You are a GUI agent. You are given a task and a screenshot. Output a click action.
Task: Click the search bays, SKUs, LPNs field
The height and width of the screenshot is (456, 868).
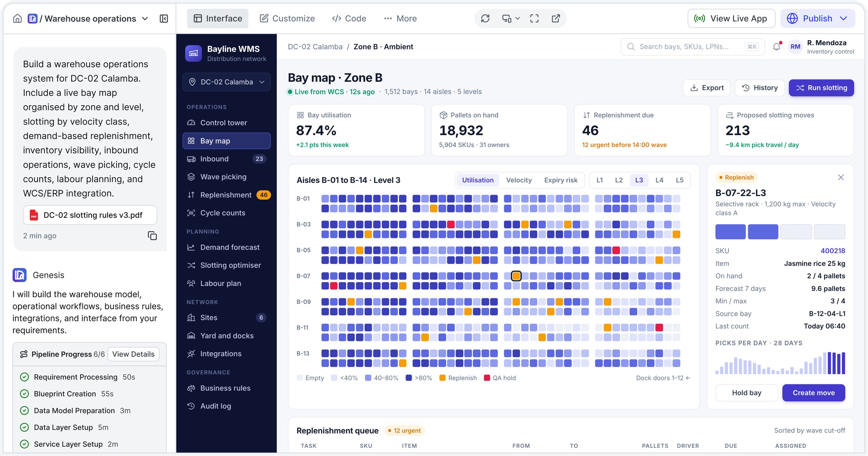[x=693, y=47]
